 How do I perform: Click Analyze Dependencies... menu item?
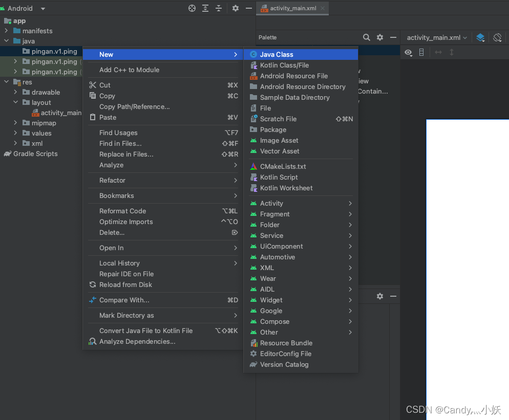[163, 342]
